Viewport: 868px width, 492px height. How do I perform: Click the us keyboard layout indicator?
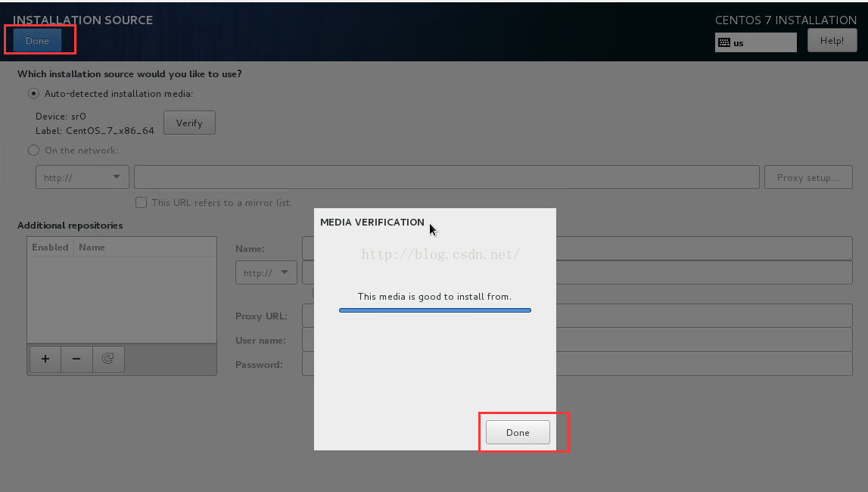point(756,42)
